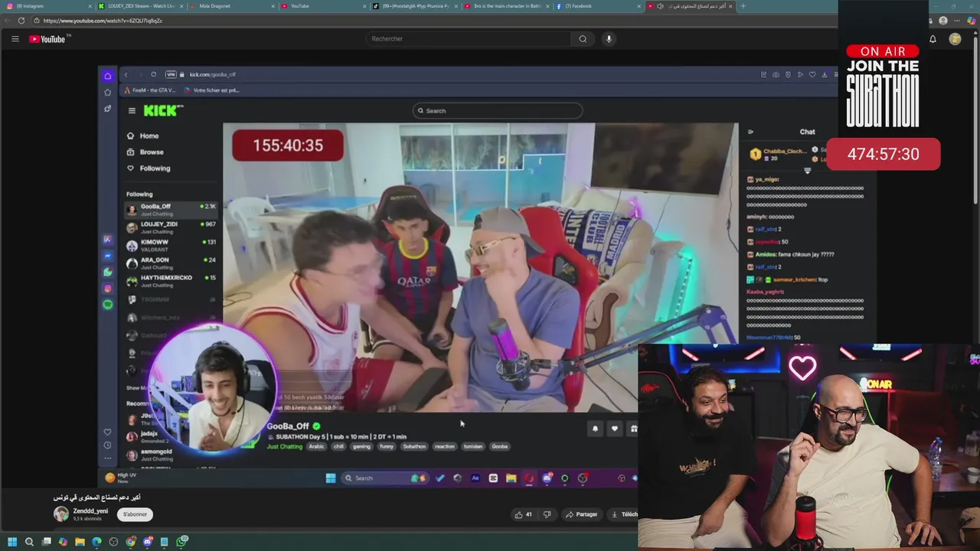
Task: Click the Télécharger download button
Action: 623,514
